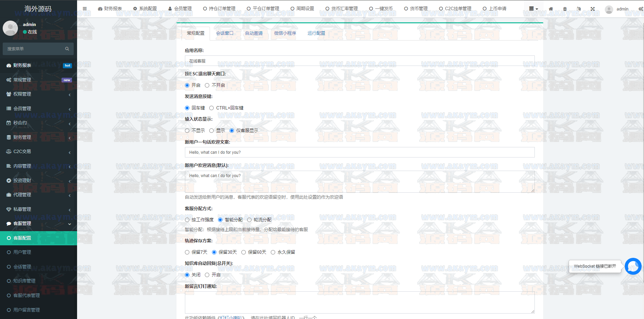Open settings gears icon at top right

(641, 9)
